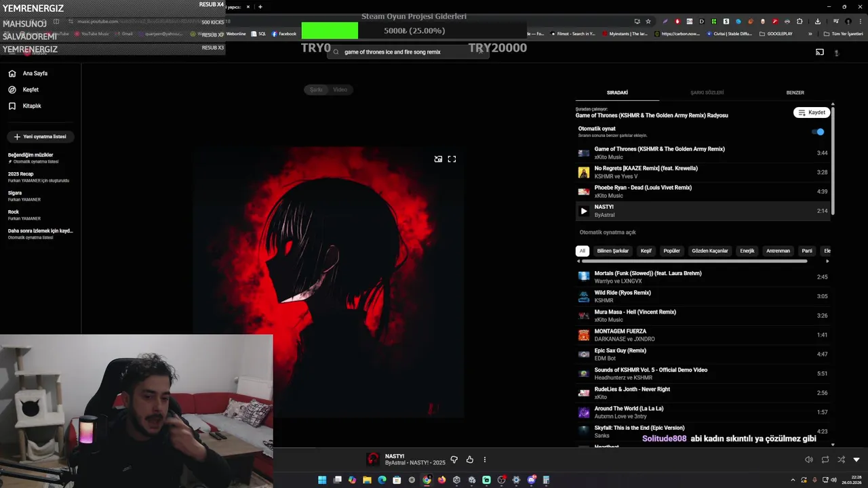Select Gözden Kaçanlar filter chip

coord(710,251)
